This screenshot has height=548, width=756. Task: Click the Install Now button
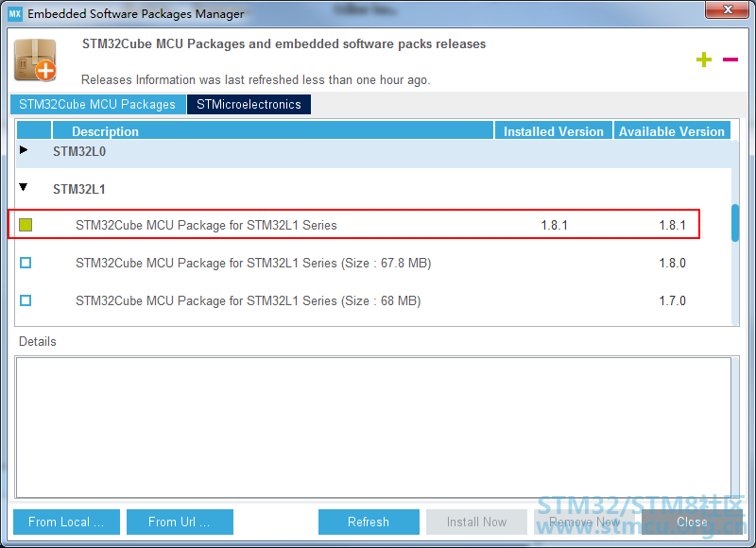click(477, 522)
